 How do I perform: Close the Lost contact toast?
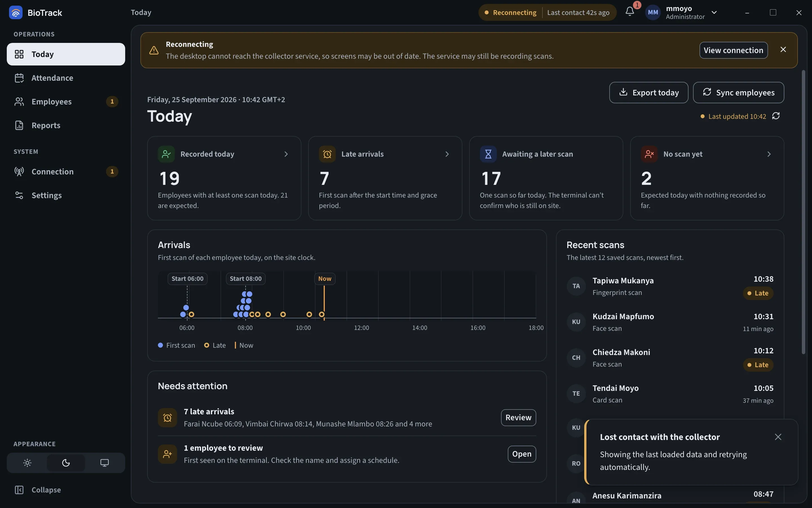[x=778, y=437]
